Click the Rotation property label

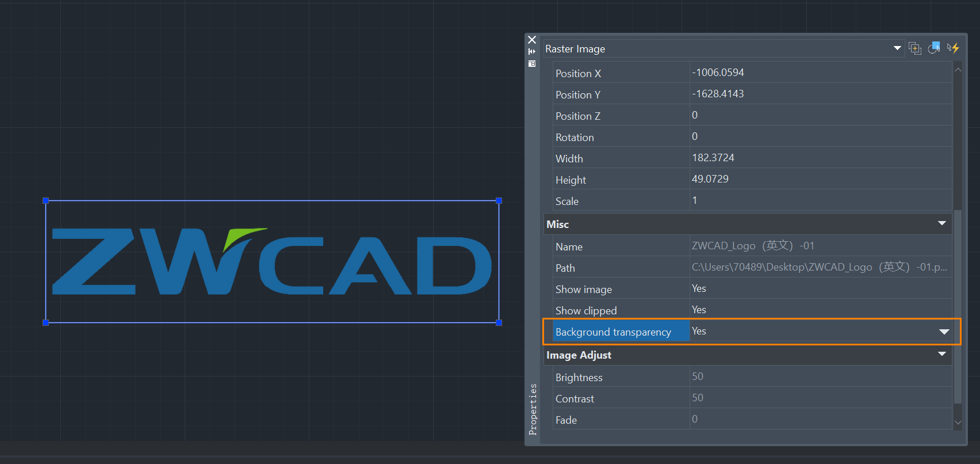coord(575,138)
